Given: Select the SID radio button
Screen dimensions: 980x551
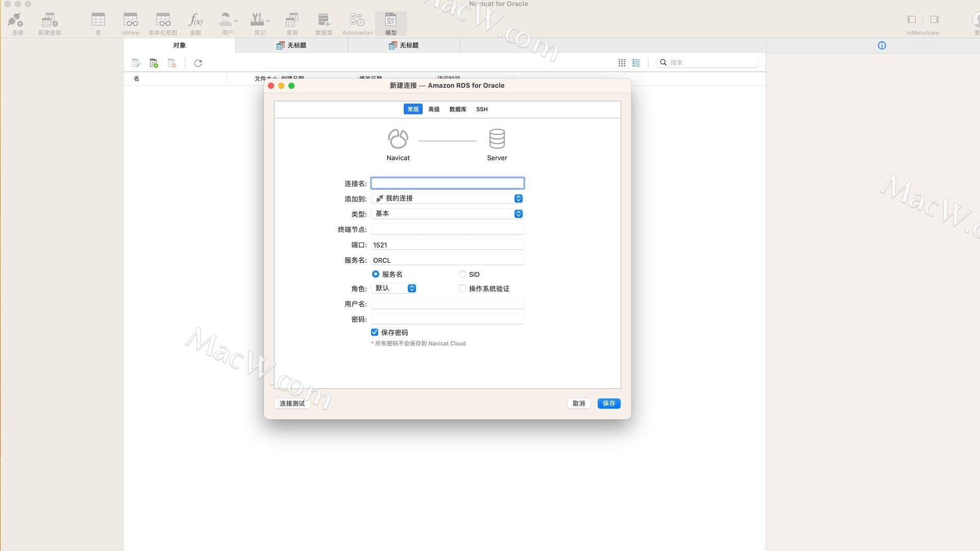Looking at the screenshot, I should pyautogui.click(x=462, y=274).
